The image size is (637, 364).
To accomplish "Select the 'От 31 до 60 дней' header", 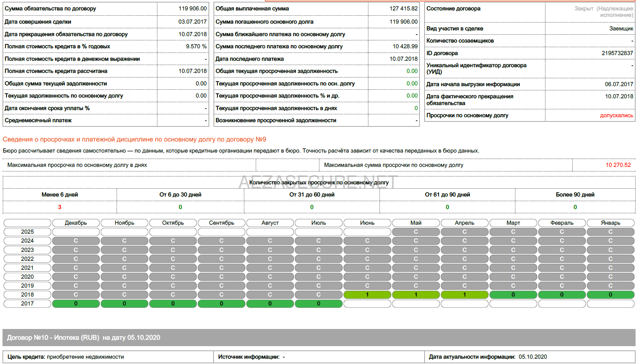I will pos(312,195).
